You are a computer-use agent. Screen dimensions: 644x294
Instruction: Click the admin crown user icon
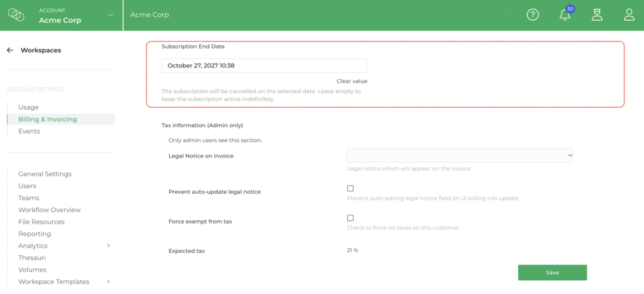pyautogui.click(x=597, y=15)
